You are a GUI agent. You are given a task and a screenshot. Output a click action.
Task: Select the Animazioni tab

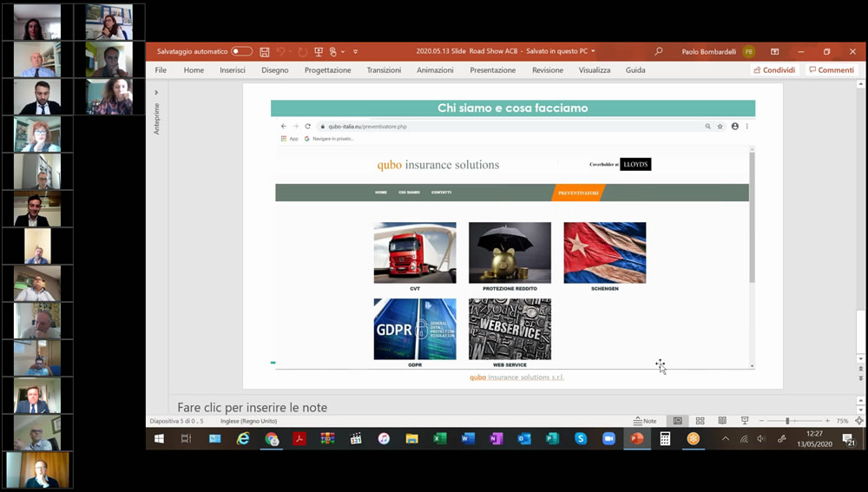[x=435, y=69]
